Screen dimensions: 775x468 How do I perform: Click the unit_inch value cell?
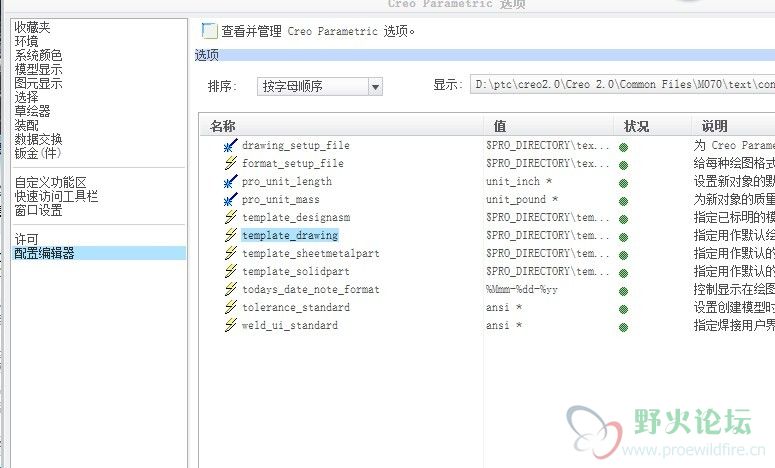coord(519,181)
